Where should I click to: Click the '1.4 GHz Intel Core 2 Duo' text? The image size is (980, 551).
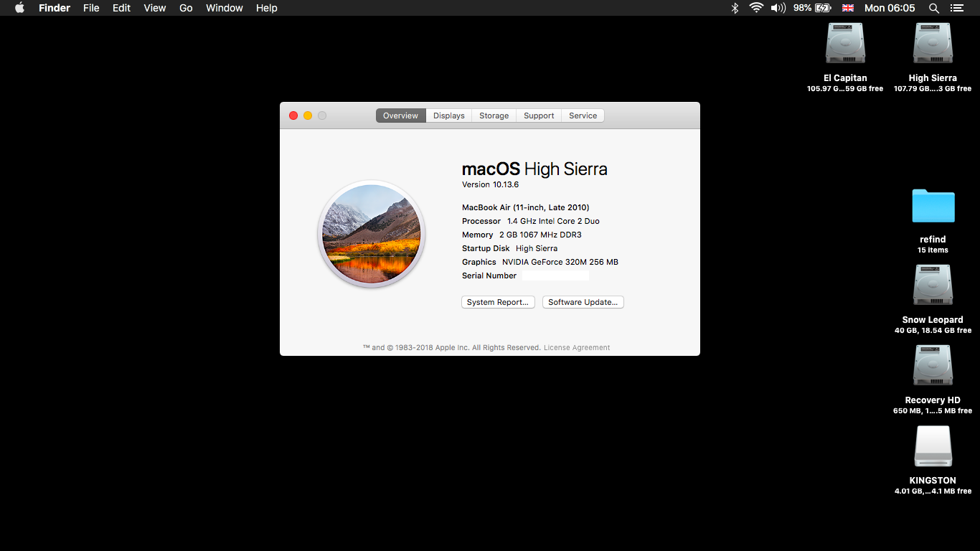click(553, 221)
